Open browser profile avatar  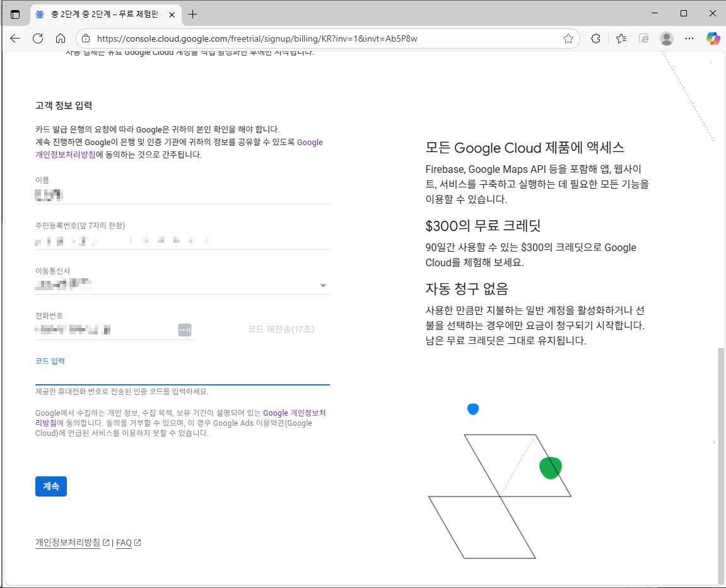(667, 38)
